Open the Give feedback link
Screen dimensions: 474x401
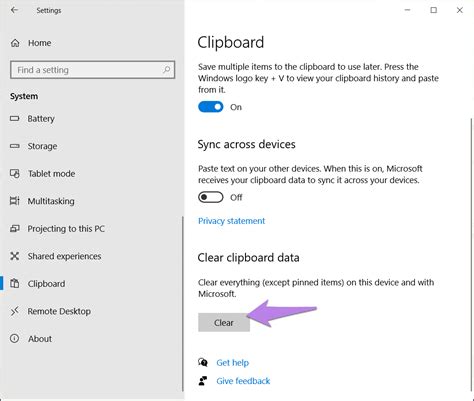pyautogui.click(x=243, y=381)
